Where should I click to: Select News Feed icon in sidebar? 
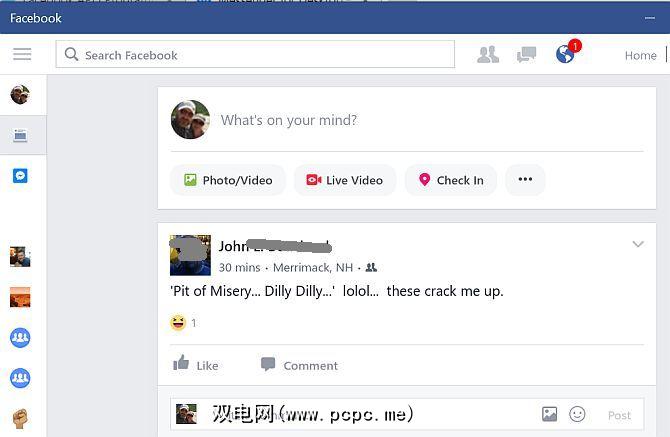coord(20,135)
